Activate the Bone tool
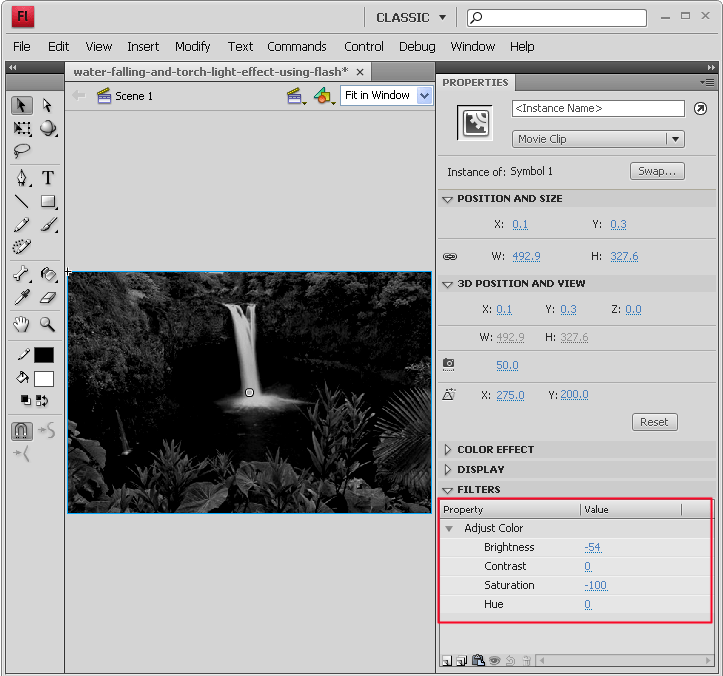723x676 pixels. (22, 274)
